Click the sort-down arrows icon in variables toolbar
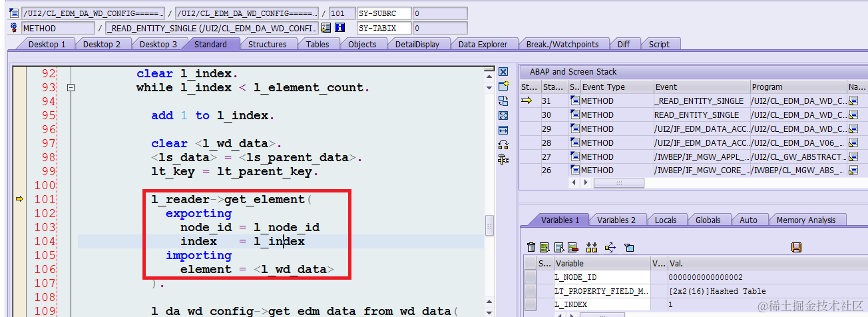The image size is (868, 317). (591, 247)
